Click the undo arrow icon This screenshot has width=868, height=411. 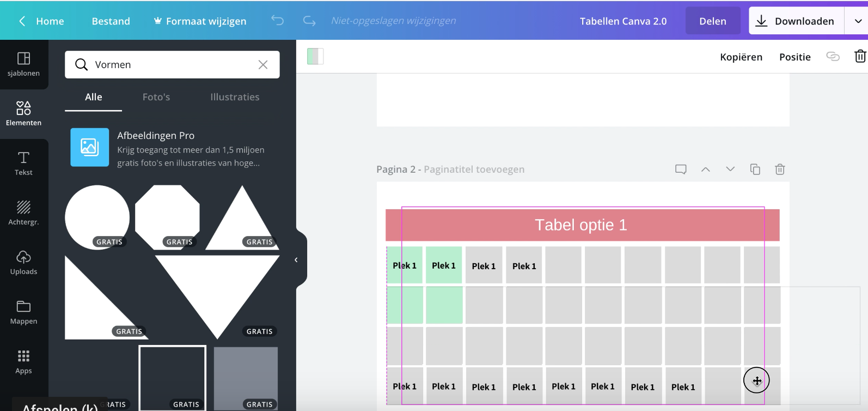(278, 21)
